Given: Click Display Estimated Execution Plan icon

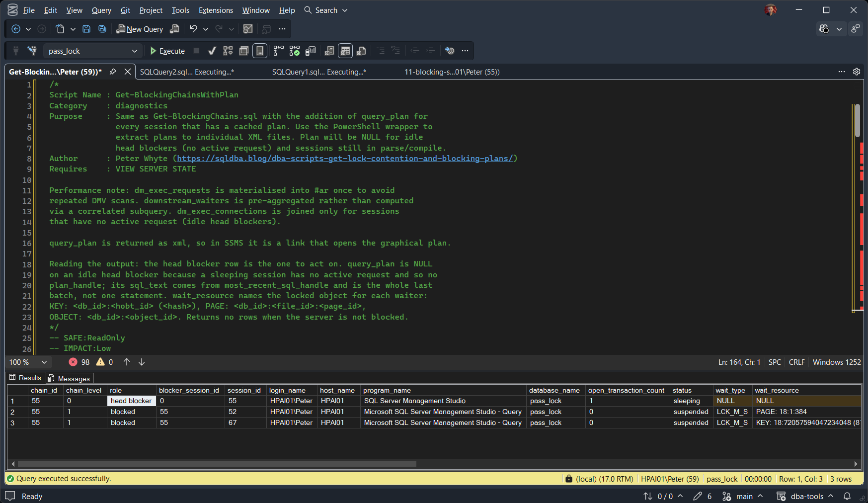Looking at the screenshot, I should [228, 51].
